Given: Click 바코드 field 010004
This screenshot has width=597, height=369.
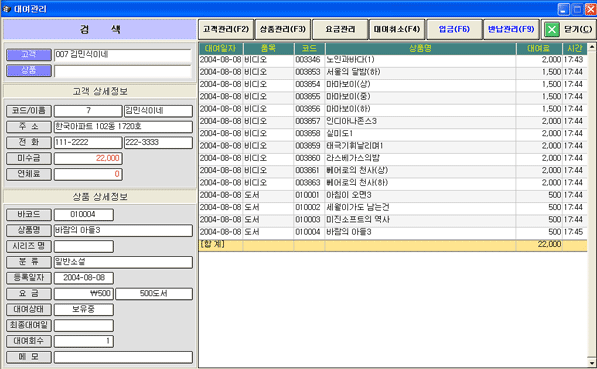Looking at the screenshot, I should pyautogui.click(x=84, y=215).
